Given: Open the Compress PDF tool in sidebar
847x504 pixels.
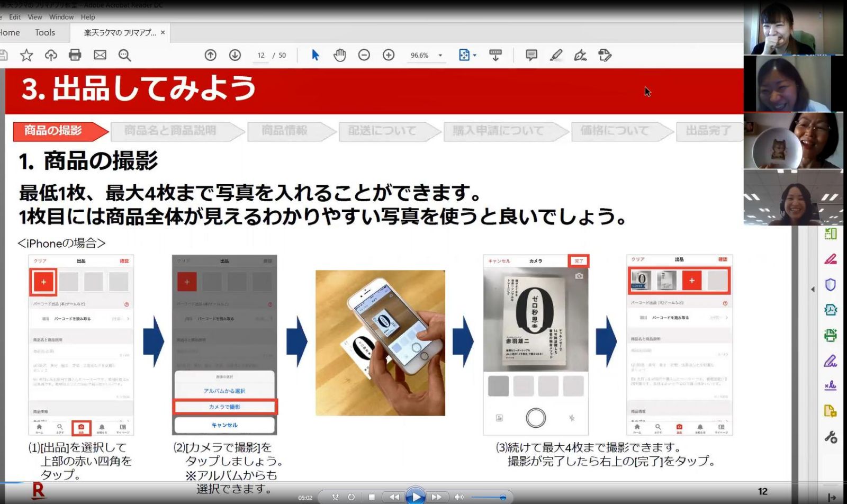Looking at the screenshot, I should point(831,310).
